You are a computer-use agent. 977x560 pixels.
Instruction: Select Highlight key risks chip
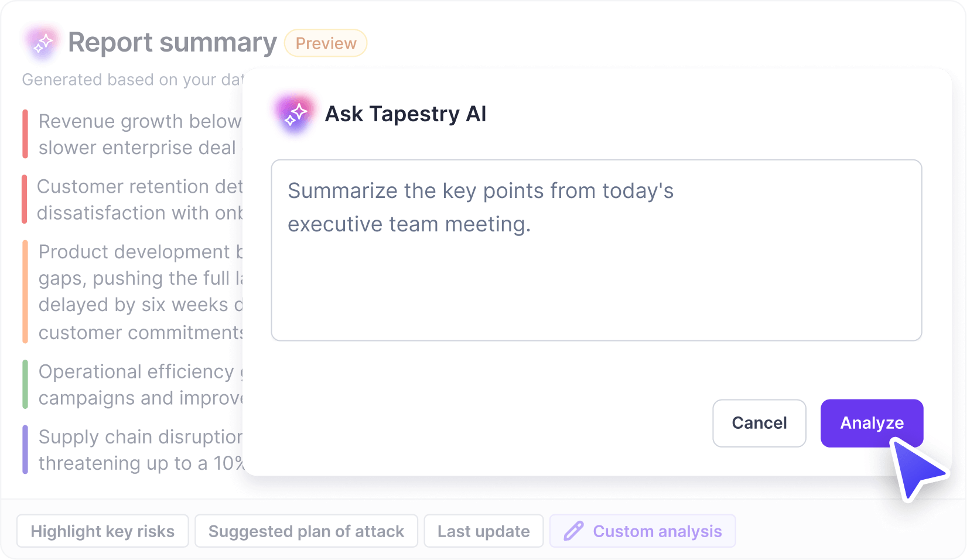103,531
